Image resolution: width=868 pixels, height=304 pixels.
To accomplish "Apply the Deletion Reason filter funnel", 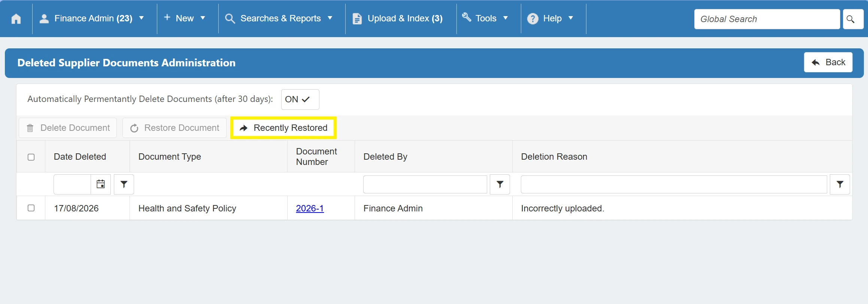I will click(840, 184).
